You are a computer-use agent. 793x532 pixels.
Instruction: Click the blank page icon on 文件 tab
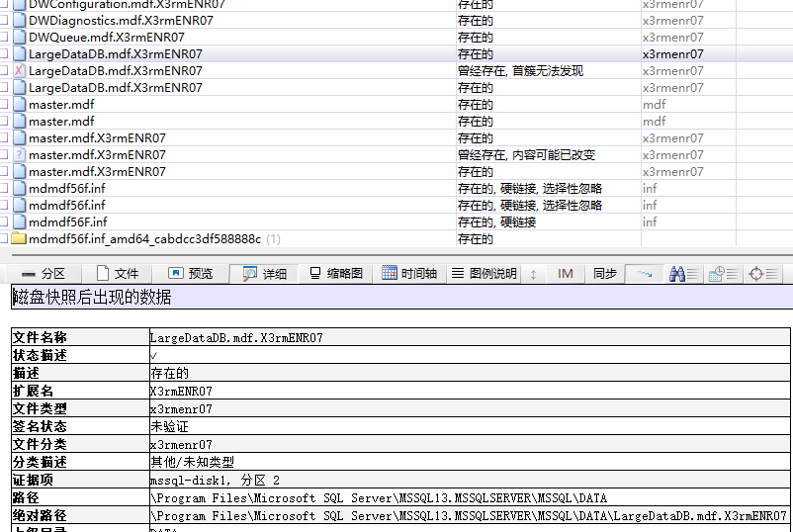pyautogui.click(x=103, y=273)
